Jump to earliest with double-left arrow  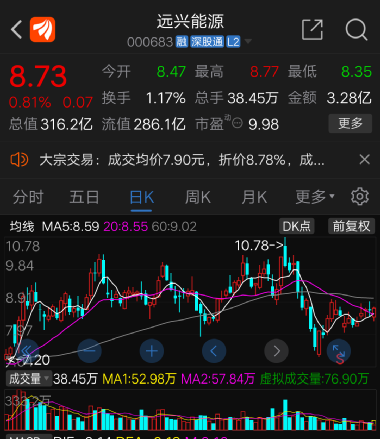tap(27, 351)
